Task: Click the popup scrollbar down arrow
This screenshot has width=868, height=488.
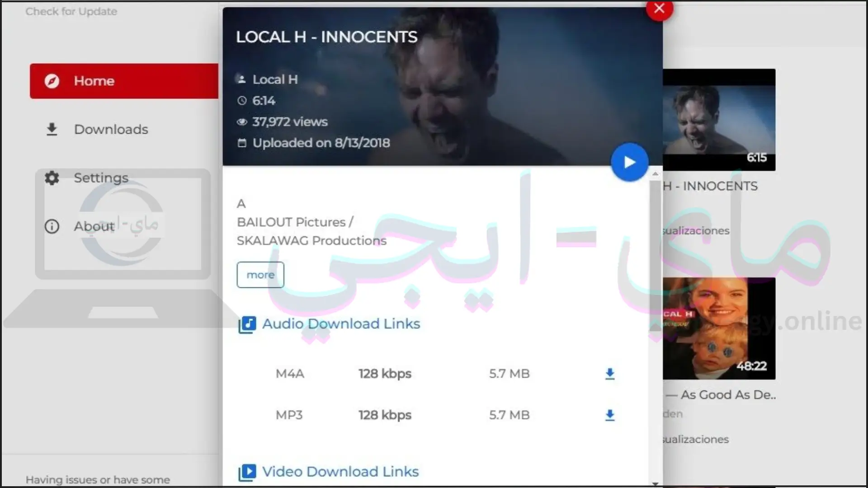Action: coord(655,483)
